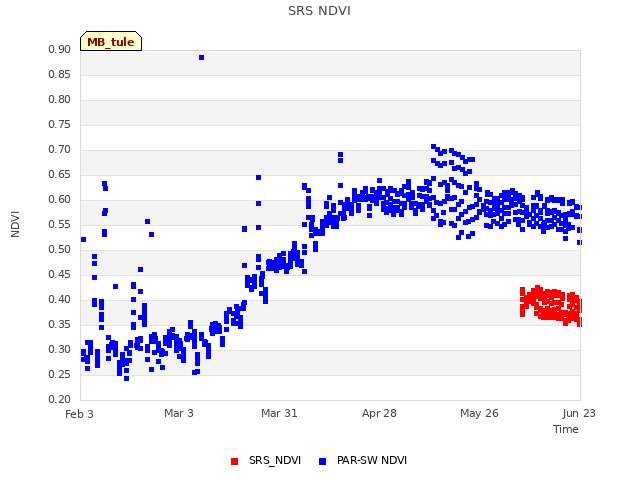Click the 0.60 y-axis tick label
Screen dimensions: 640x480
pos(60,199)
